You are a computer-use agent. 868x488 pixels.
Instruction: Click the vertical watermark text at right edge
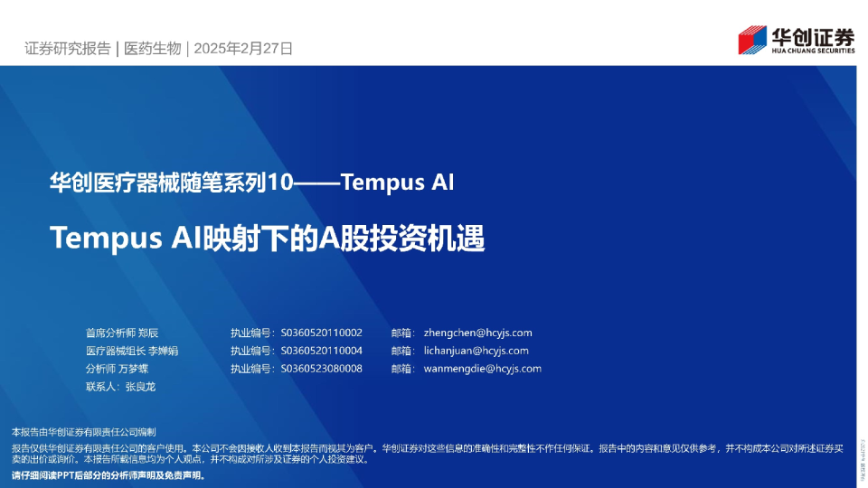point(863,463)
